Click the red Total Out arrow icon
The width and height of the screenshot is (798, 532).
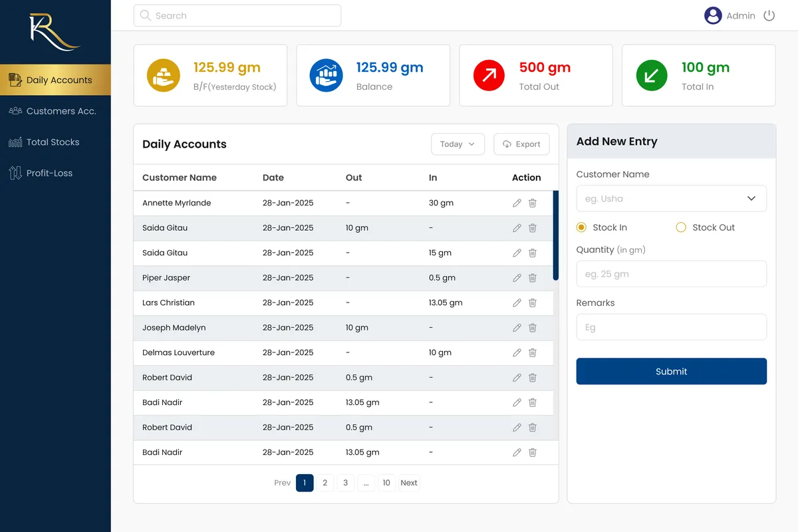coord(489,76)
